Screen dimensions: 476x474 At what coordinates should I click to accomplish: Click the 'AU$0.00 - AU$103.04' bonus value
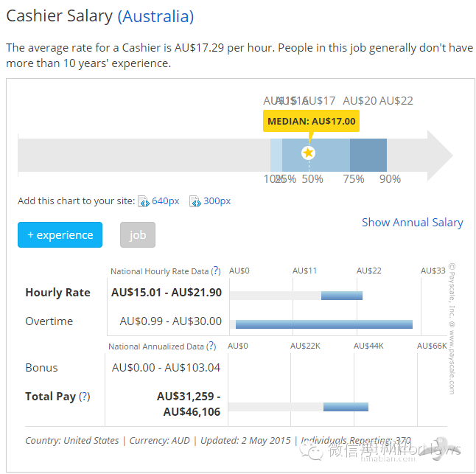click(x=166, y=368)
